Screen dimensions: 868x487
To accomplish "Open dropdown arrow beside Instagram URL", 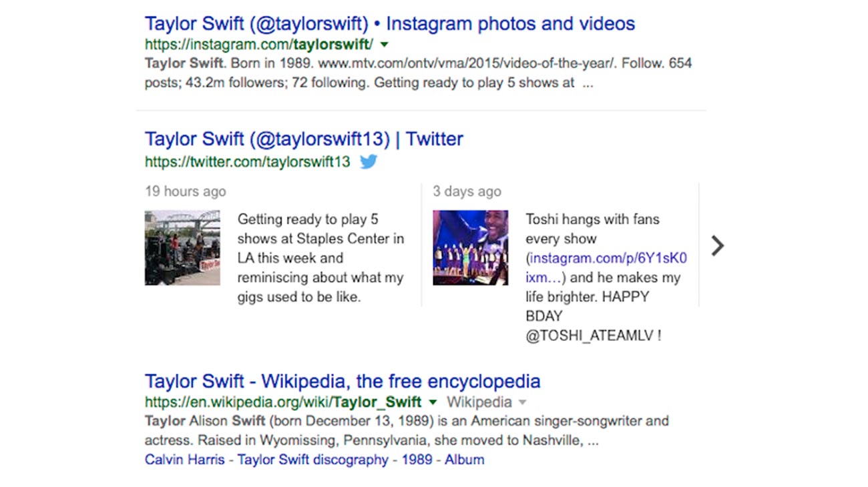I will point(384,45).
